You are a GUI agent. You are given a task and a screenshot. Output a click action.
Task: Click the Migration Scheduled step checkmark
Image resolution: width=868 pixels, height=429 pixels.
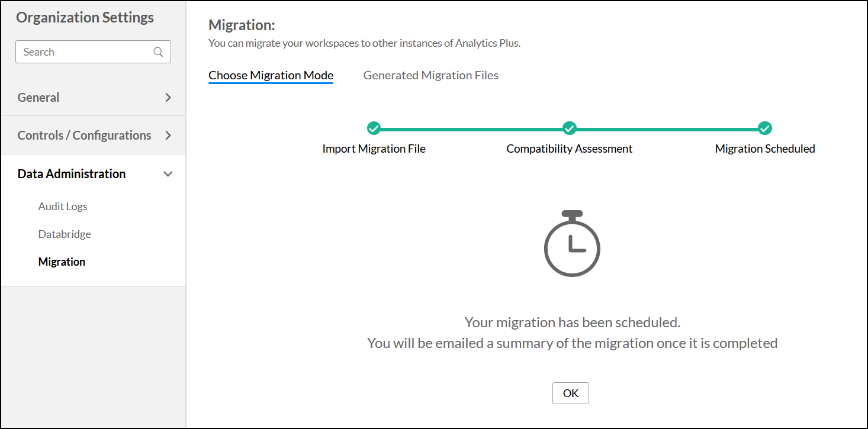pos(764,128)
